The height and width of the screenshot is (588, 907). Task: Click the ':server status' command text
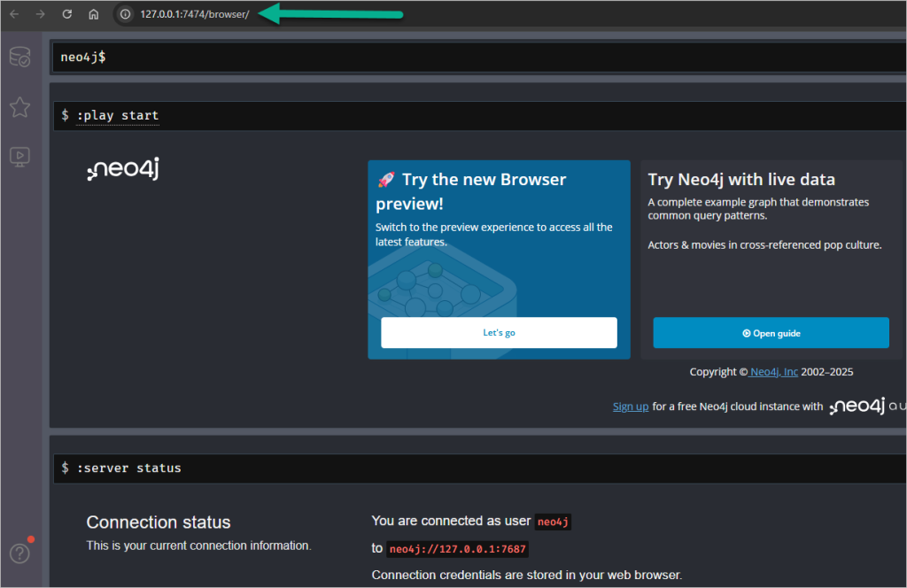(x=129, y=468)
